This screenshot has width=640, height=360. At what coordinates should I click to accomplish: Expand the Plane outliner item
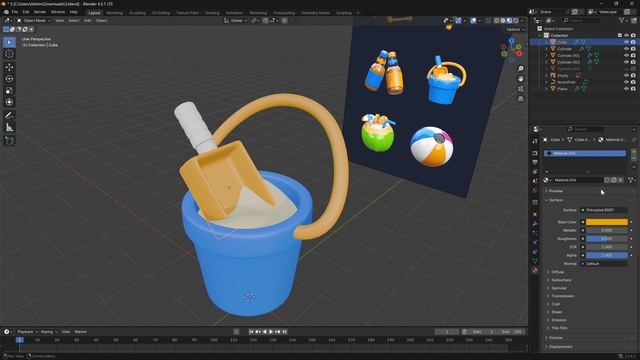pos(547,89)
